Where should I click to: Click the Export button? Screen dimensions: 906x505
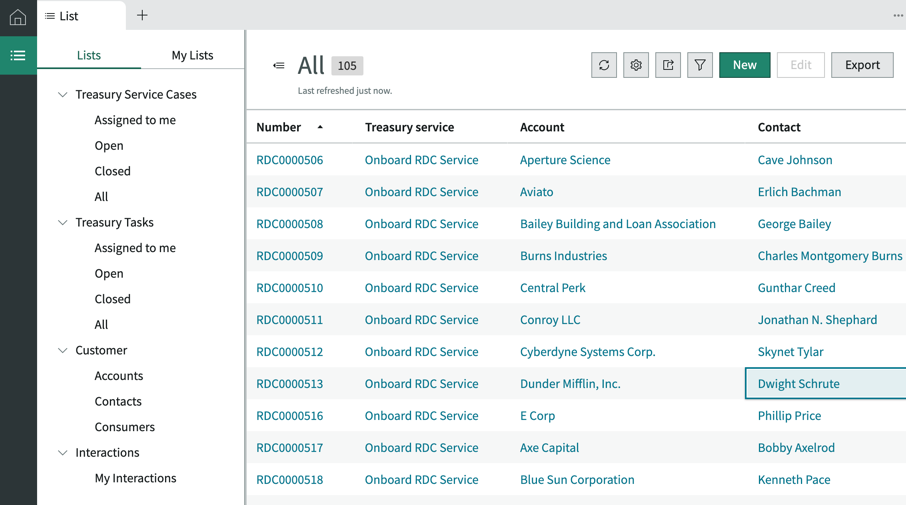[x=862, y=65]
